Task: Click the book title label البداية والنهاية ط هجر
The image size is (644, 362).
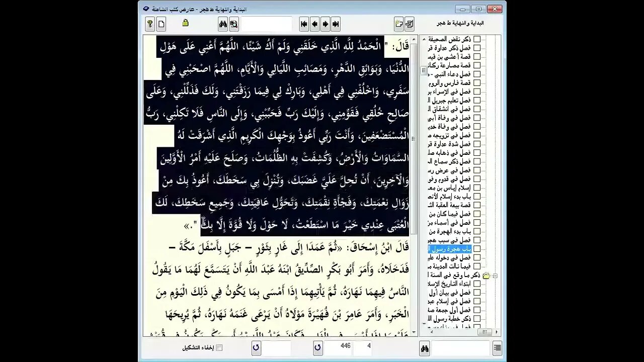Action: click(x=460, y=23)
